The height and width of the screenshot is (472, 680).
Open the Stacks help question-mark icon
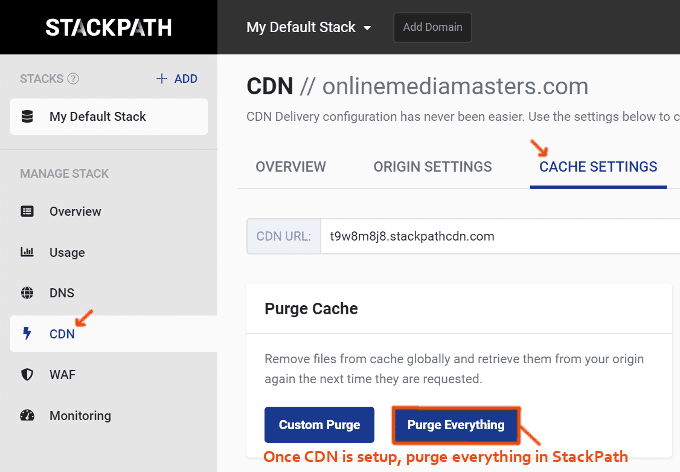tap(73, 79)
